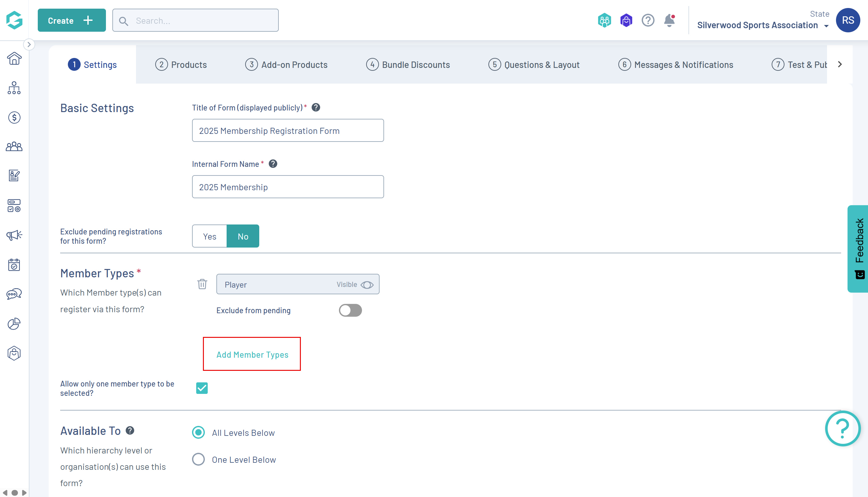Select One Level Below radio option
This screenshot has width=868, height=497.
[x=198, y=460]
